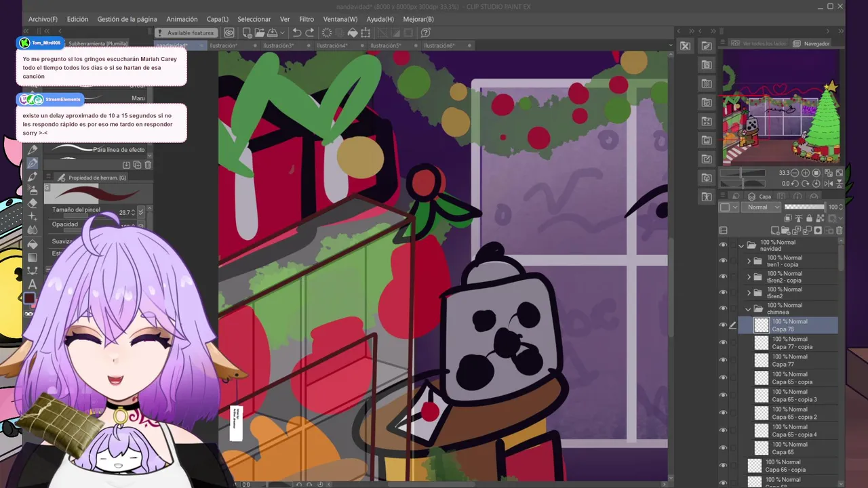Viewport: 868px width, 488px height.
Task: Flip canvas vertically in Navigator
Action: tap(840, 184)
